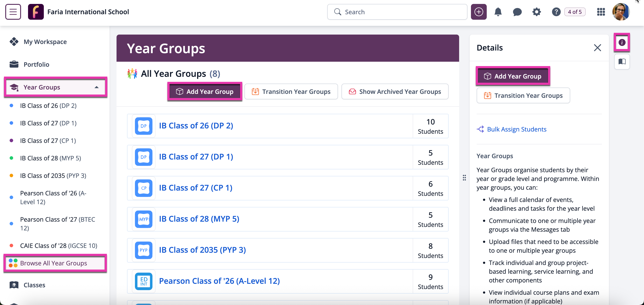The width and height of the screenshot is (644, 305).
Task: Open the settings gear icon
Action: coord(536,12)
